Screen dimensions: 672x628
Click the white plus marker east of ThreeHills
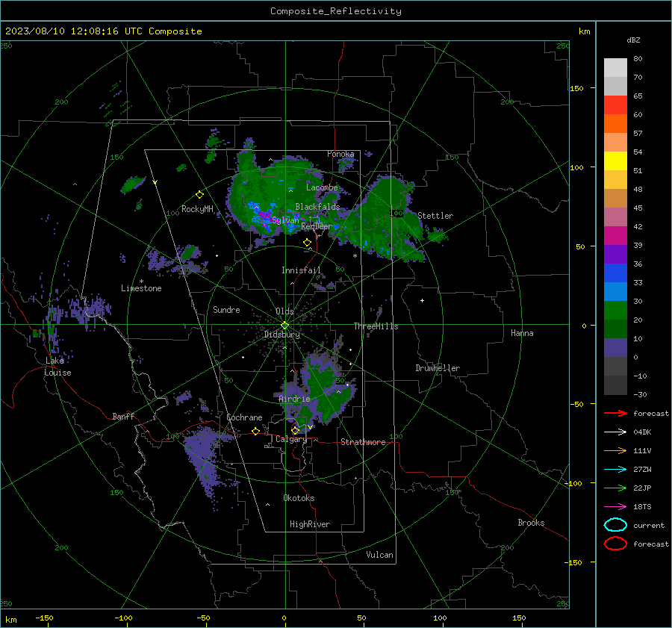[x=422, y=300]
